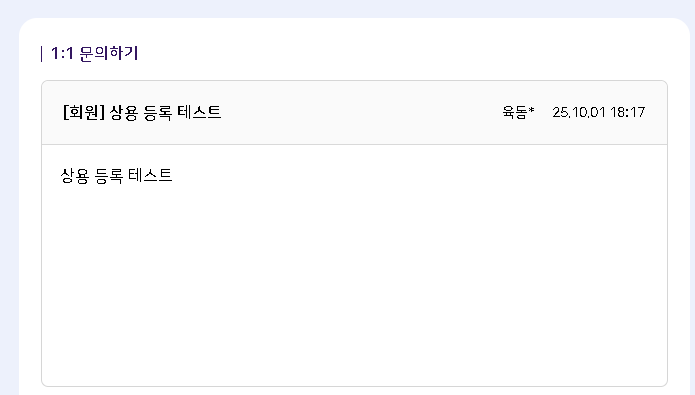
Task: Click the body text 상용 등록 테스트
Action: click(116, 176)
